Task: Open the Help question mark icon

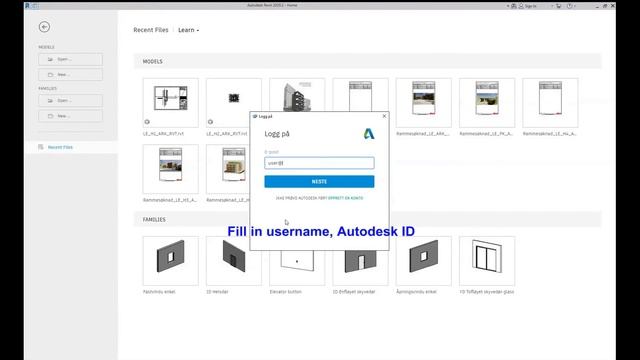Action: [x=569, y=6]
